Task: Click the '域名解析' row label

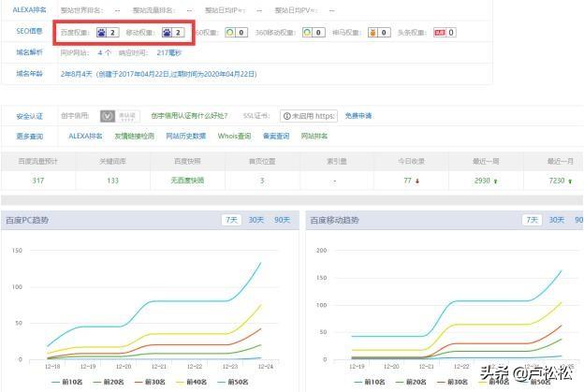Action: pyautogui.click(x=29, y=52)
